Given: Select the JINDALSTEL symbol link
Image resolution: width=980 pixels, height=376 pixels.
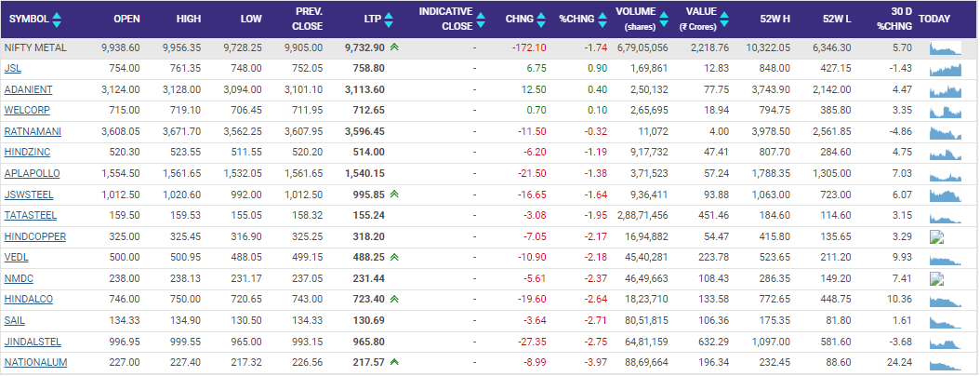Looking at the screenshot, I should tap(33, 341).
